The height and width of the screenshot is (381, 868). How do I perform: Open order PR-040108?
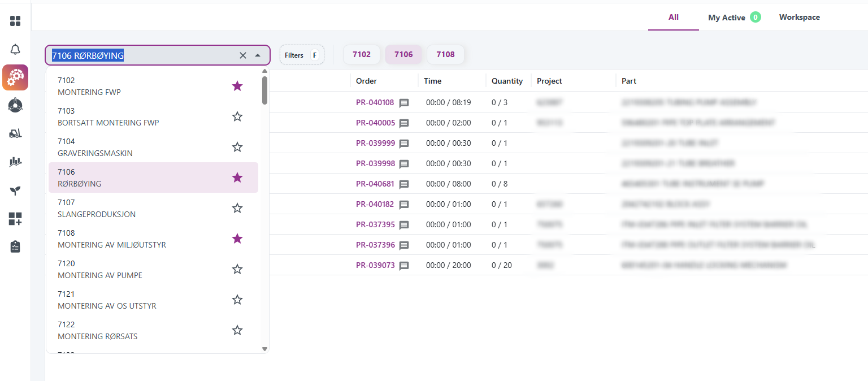pyautogui.click(x=375, y=102)
